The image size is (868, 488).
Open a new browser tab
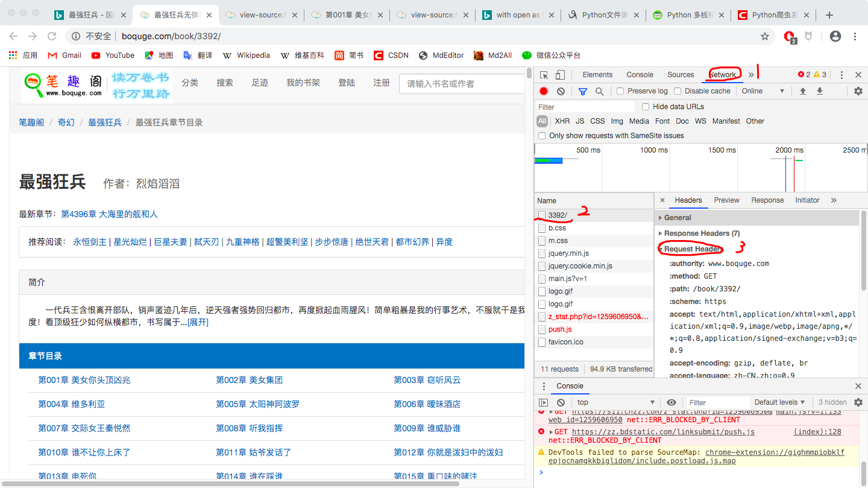[829, 15]
